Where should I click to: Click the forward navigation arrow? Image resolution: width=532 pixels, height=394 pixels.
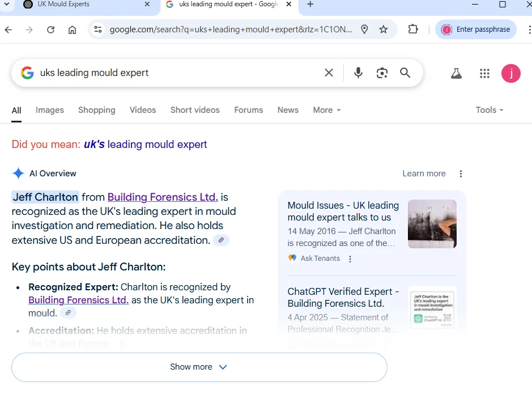point(29,30)
